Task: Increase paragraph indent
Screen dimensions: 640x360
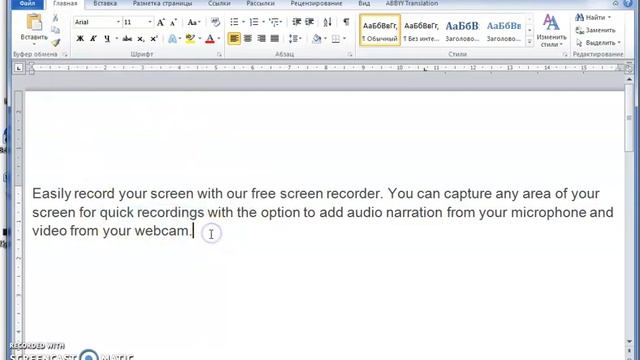Action: [309, 22]
